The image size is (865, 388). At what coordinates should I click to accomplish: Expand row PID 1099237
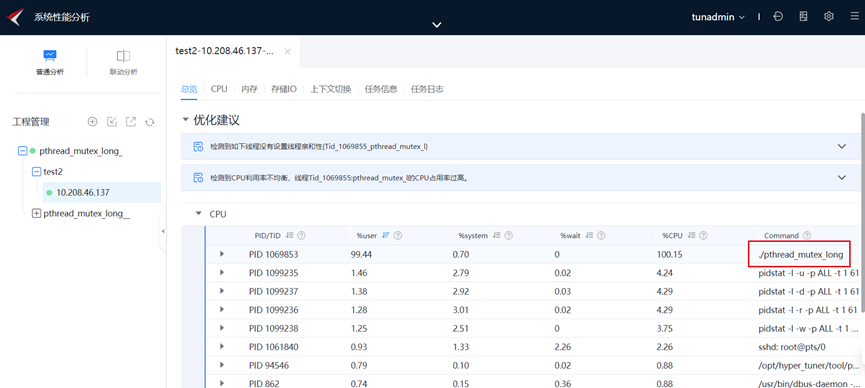pyautogui.click(x=222, y=291)
